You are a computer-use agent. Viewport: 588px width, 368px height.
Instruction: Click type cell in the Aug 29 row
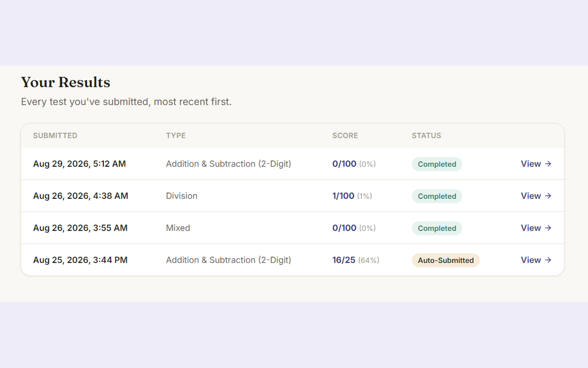click(228, 164)
